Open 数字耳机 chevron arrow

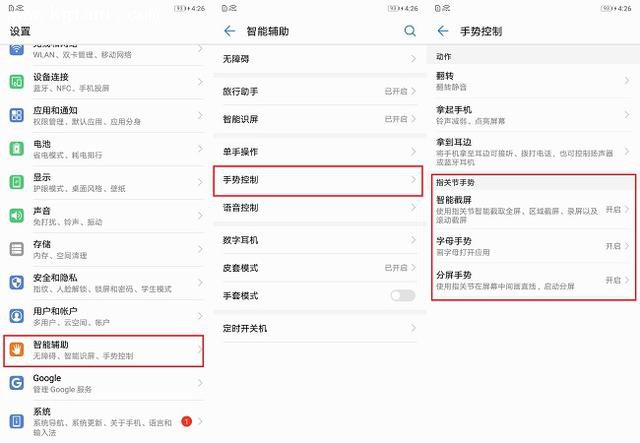413,240
